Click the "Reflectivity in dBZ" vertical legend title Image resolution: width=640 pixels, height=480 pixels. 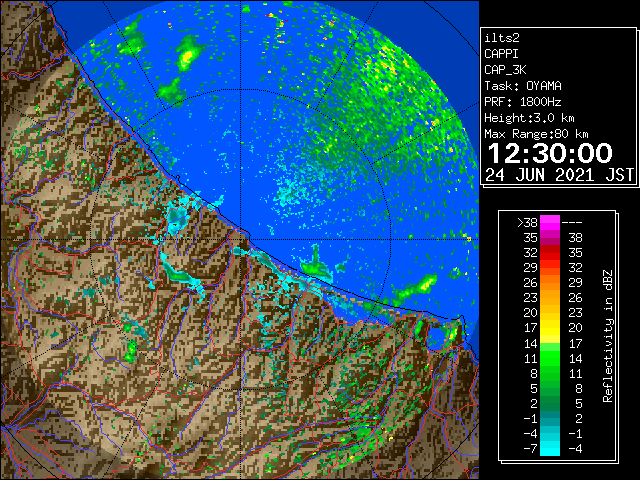coord(608,336)
